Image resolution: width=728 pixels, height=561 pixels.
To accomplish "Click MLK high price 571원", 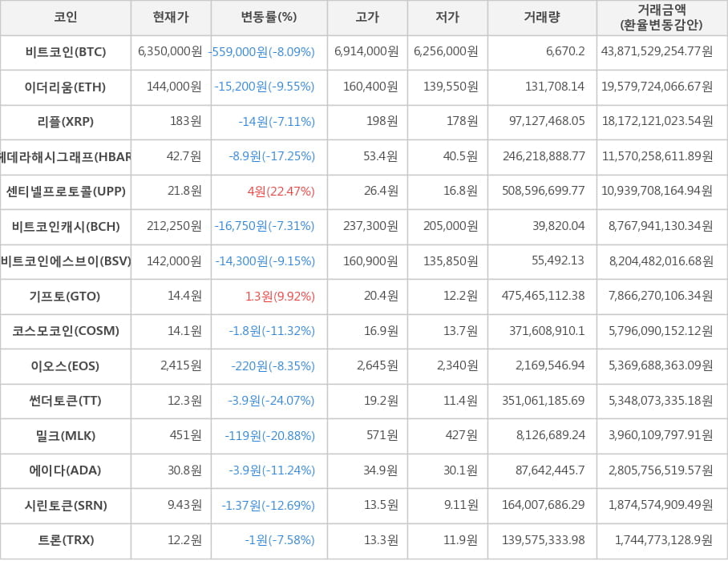I will (x=382, y=435).
